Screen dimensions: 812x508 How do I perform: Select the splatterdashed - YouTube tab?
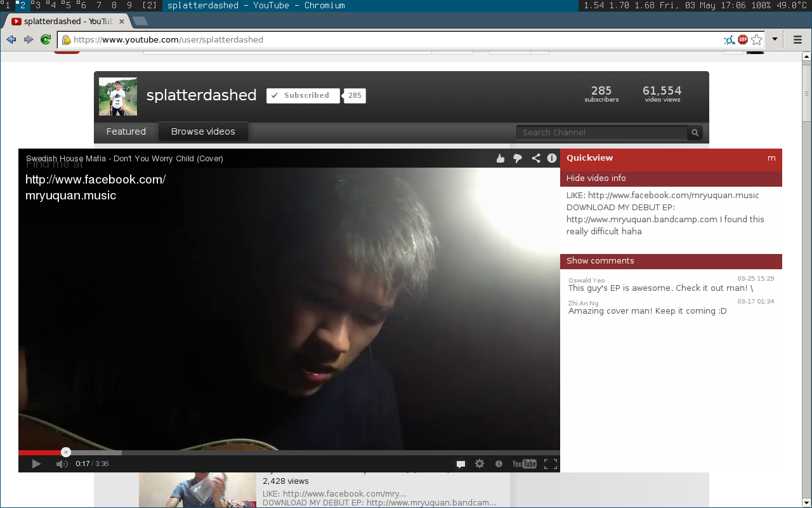67,22
